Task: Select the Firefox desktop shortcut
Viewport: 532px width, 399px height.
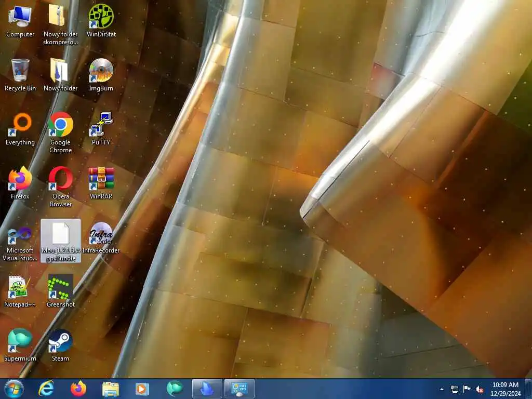Action: pos(20,183)
